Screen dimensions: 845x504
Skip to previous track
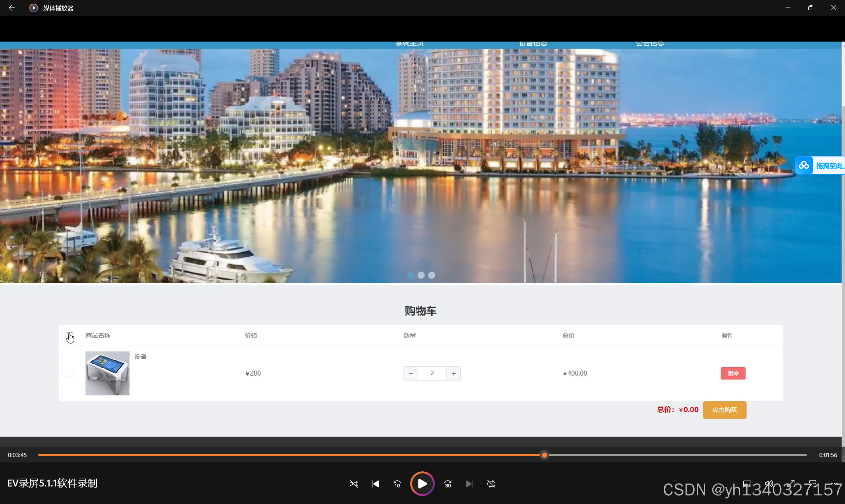(375, 484)
